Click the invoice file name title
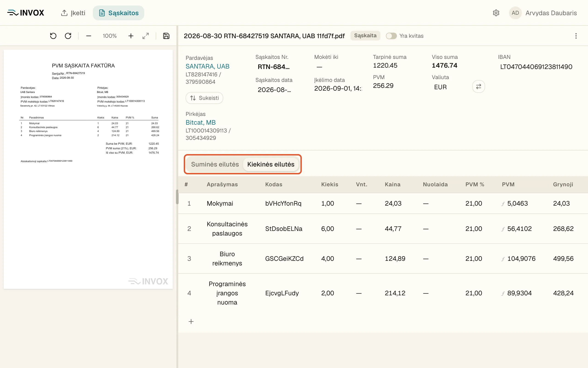588x368 pixels. 264,36
